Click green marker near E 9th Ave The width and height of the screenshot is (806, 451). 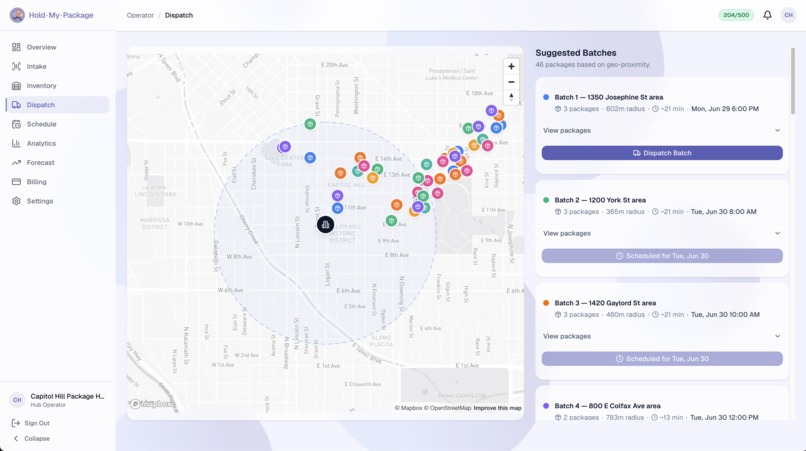point(391,221)
